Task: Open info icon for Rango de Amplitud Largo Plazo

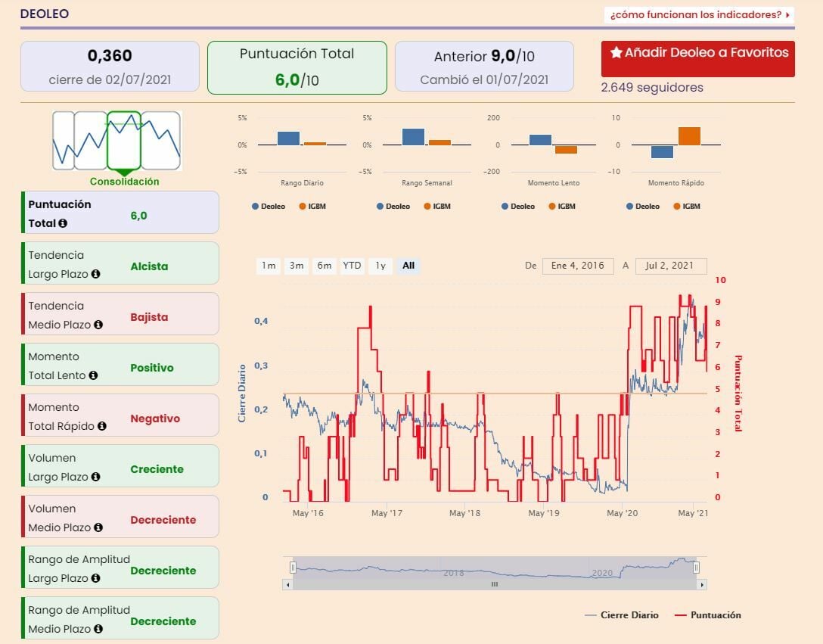Action: pyautogui.click(x=95, y=578)
